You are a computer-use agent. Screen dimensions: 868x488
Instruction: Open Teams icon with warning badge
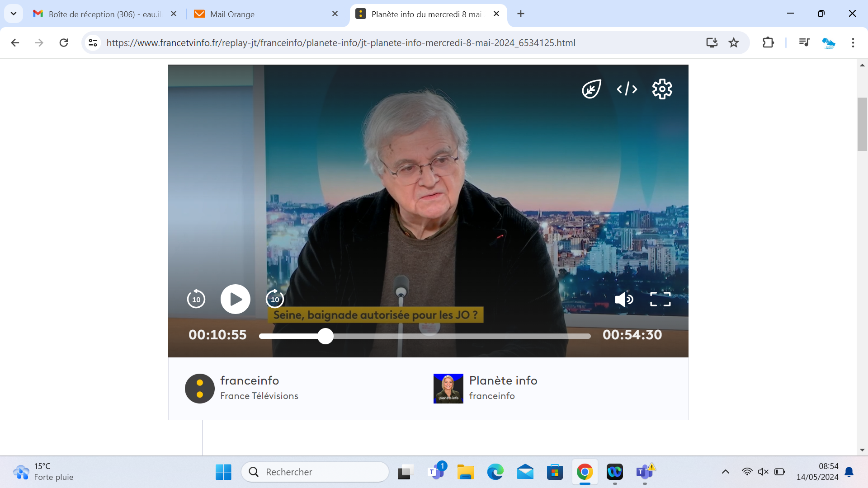(645, 472)
